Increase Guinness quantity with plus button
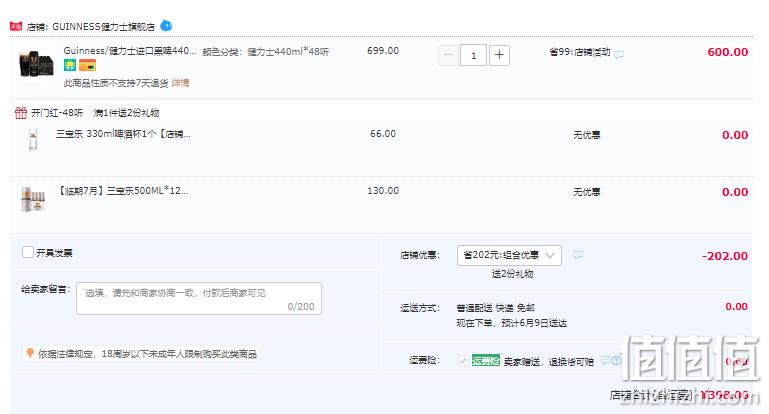769x414 pixels. coord(499,55)
